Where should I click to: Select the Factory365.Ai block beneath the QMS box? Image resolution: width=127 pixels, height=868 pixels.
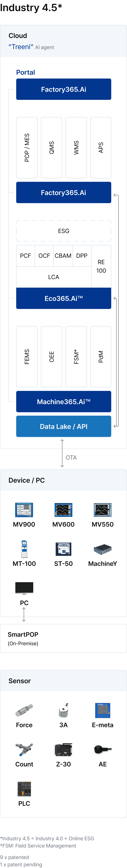[64, 192]
